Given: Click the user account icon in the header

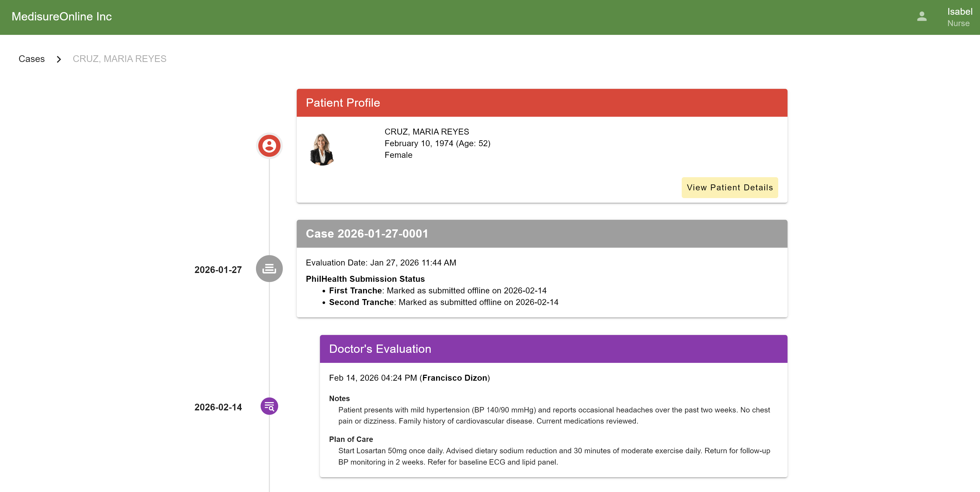Looking at the screenshot, I should [922, 17].
